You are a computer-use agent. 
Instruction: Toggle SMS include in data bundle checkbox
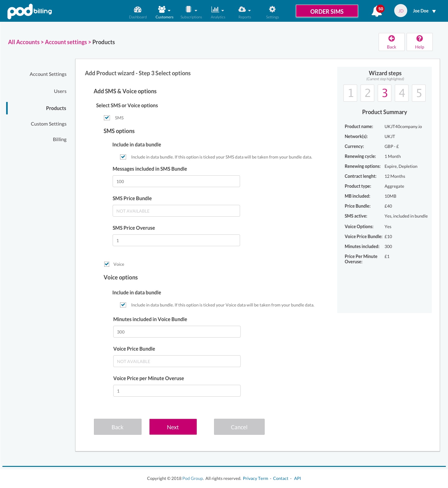point(123,157)
